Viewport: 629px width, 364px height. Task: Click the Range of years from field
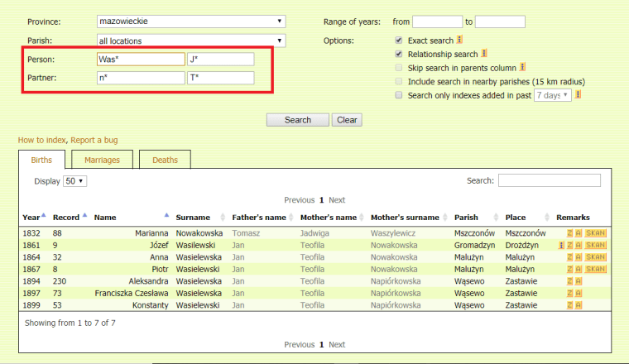pos(437,22)
